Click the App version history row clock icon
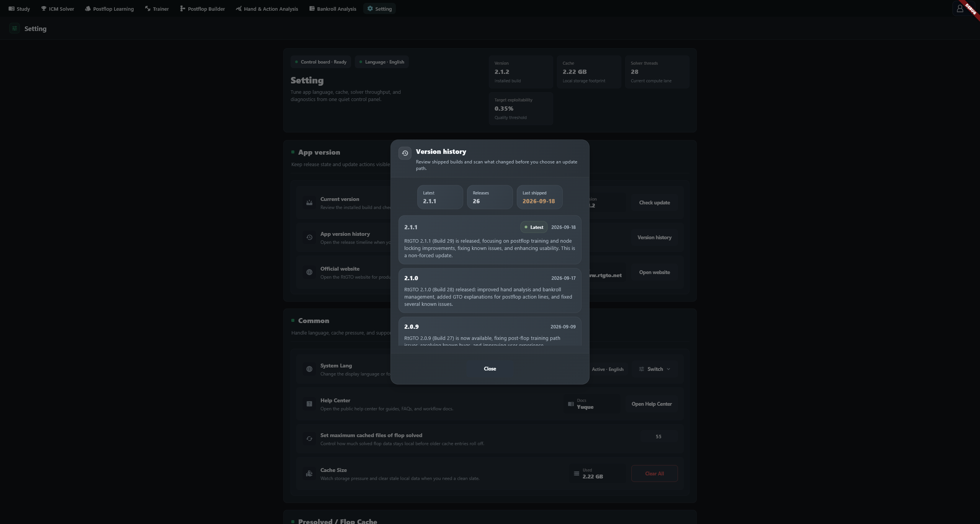Viewport: 980px width, 524px height. coord(309,238)
